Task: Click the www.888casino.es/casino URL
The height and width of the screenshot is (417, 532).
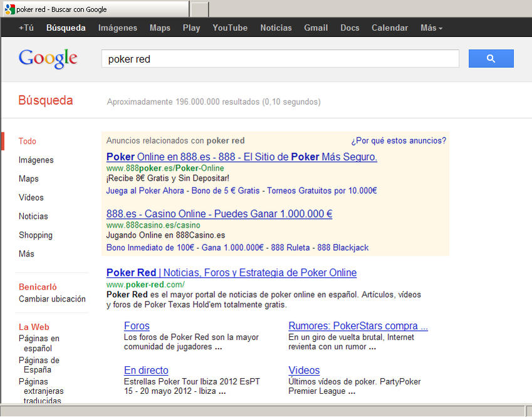Action: pos(154,225)
